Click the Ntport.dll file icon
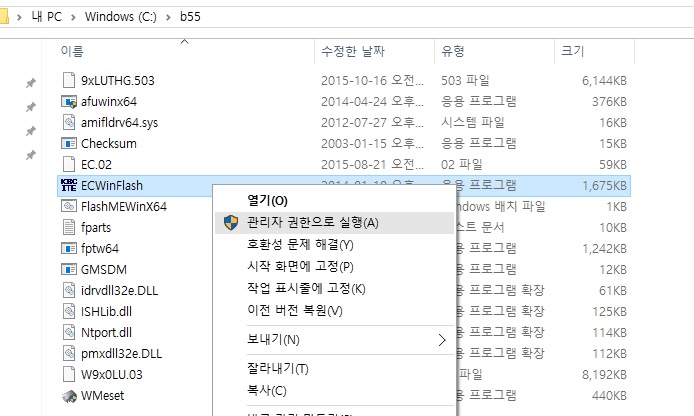Screen dimensions: 694x416 (x=69, y=332)
